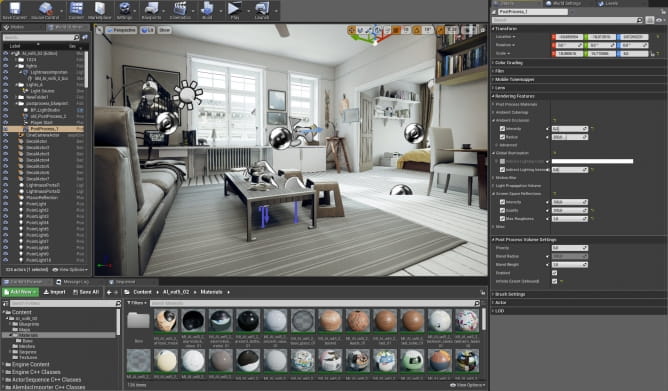Select LightmassImportanceVolume in World Outliner

pos(49,72)
